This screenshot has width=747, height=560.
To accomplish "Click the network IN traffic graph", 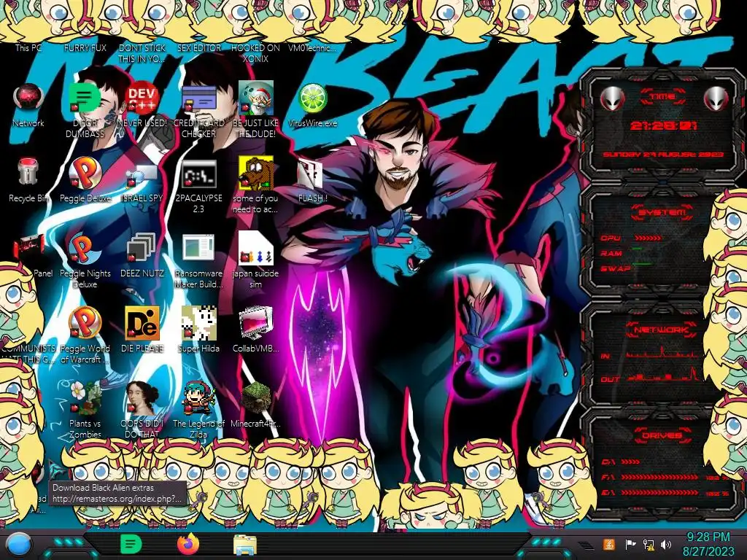I will (x=662, y=352).
